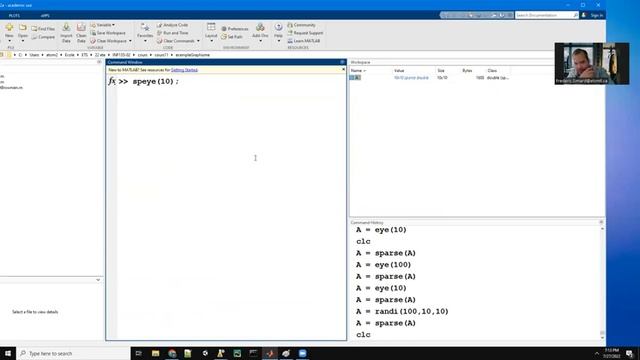
Task: Click the MATLAB taskbar icon
Action: point(270,353)
